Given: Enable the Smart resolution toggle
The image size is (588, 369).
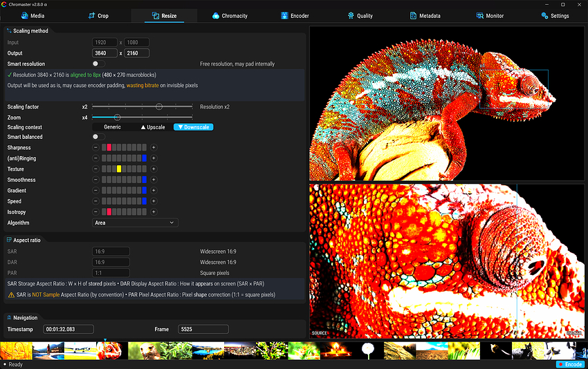Looking at the screenshot, I should [x=98, y=64].
